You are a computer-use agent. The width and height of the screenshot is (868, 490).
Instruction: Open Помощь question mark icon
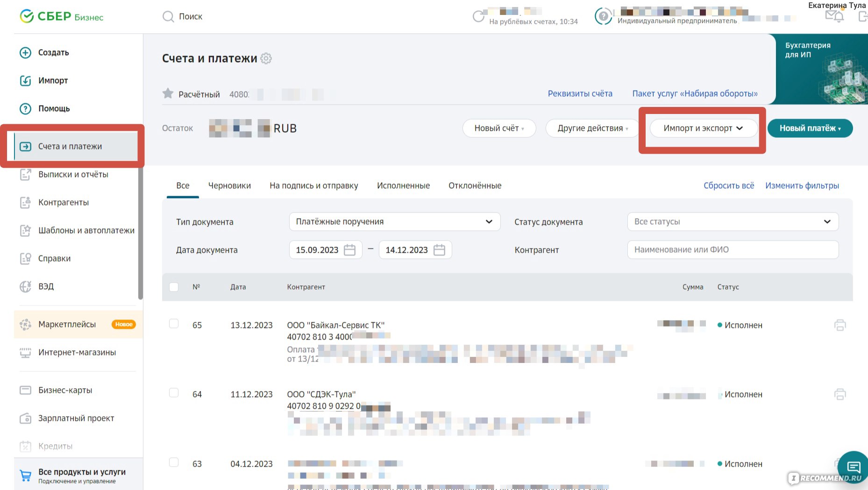25,108
